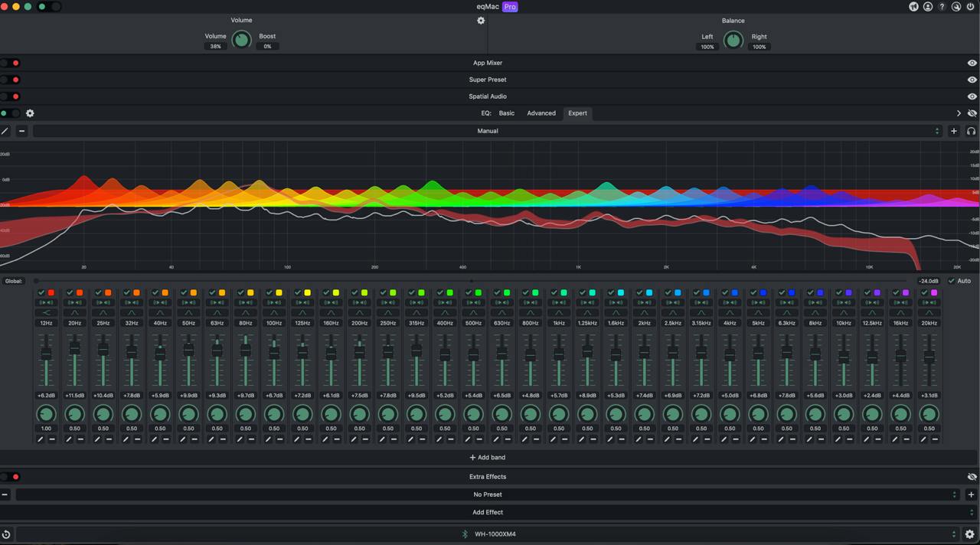Click the minus icon beside No Preset

pyautogui.click(x=5, y=494)
